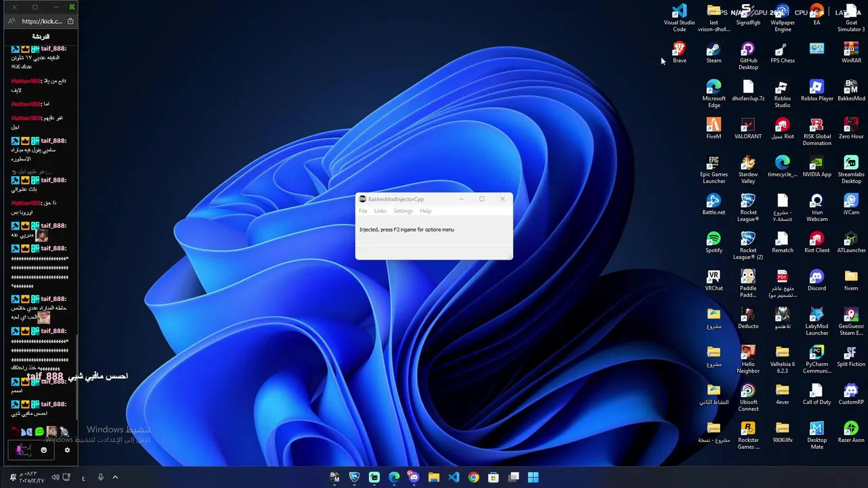Open the Help menu in BakkesModInjectorCpp
The height and width of the screenshot is (488, 868).
[425, 211]
